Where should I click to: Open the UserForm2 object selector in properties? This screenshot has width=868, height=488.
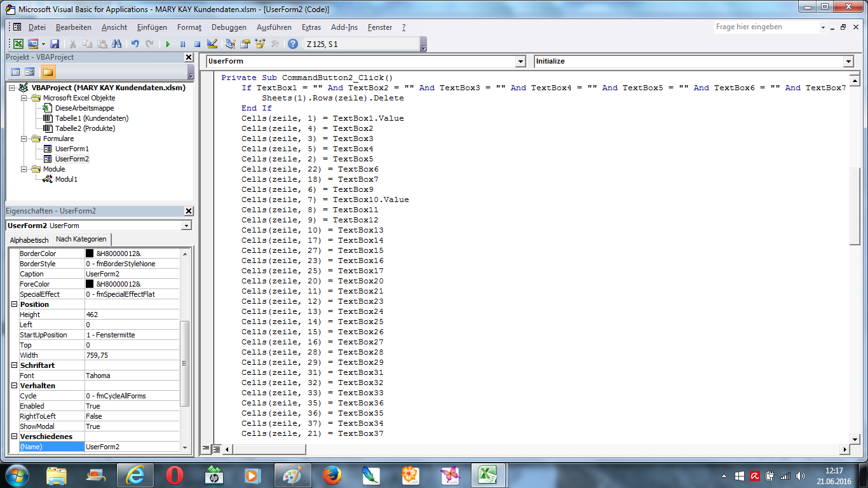(186, 226)
